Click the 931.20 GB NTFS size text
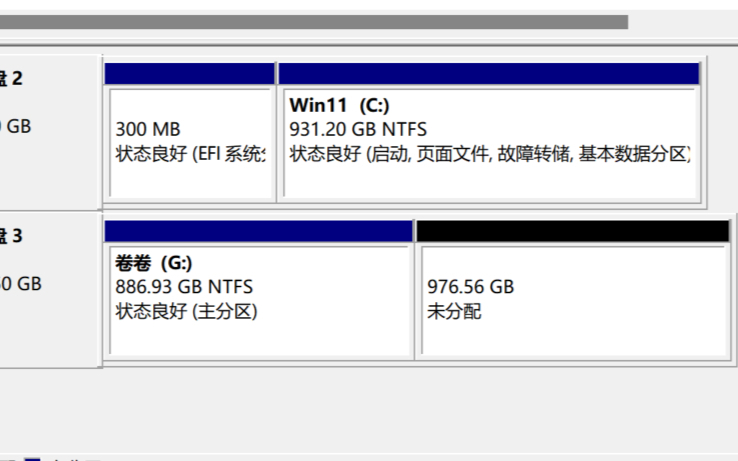Screen dimensions: 738x461 (358, 129)
